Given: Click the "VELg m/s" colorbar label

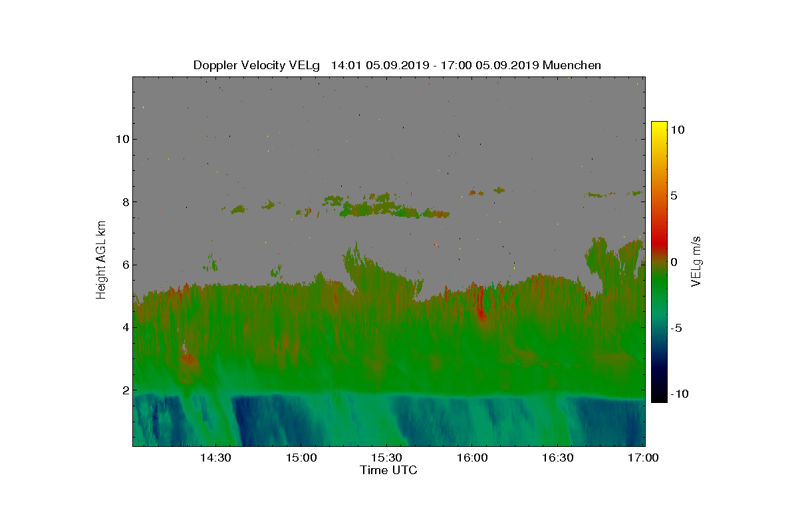Looking at the screenshot, I should point(696,261).
